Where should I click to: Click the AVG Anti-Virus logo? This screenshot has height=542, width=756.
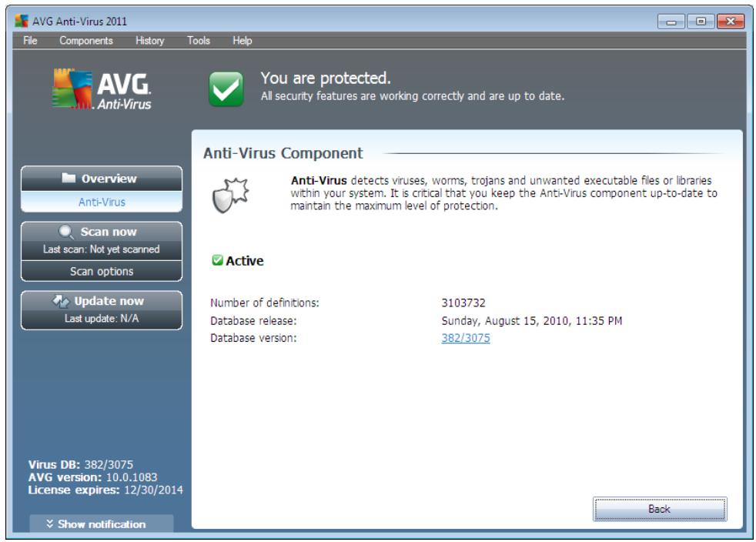[x=102, y=89]
